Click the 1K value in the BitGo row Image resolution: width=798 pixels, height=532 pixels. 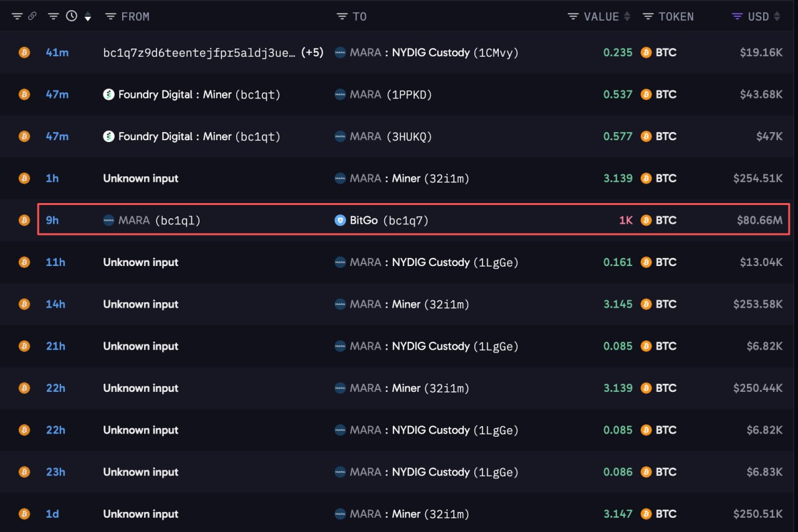tap(625, 220)
